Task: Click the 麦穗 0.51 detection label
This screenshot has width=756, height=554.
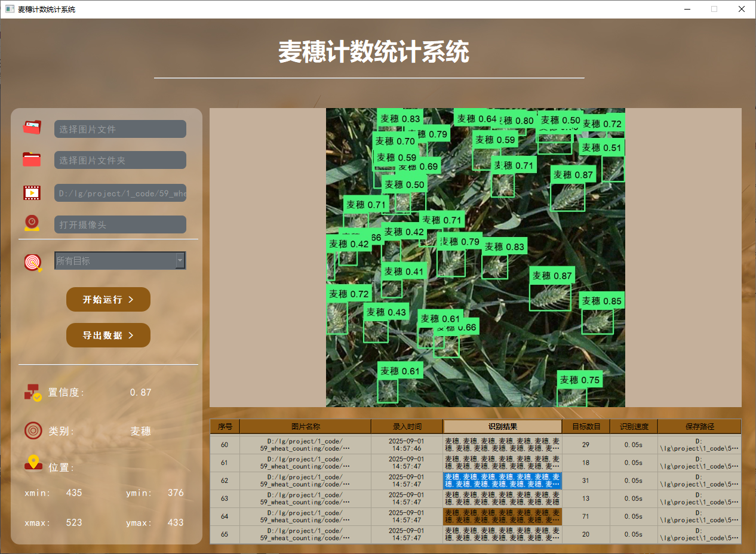Action: pyautogui.click(x=602, y=147)
